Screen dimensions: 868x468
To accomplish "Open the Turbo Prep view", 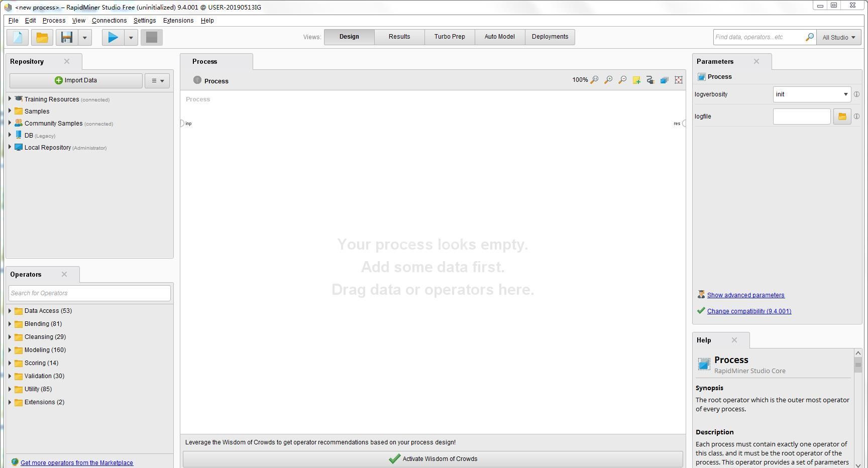I will (450, 37).
